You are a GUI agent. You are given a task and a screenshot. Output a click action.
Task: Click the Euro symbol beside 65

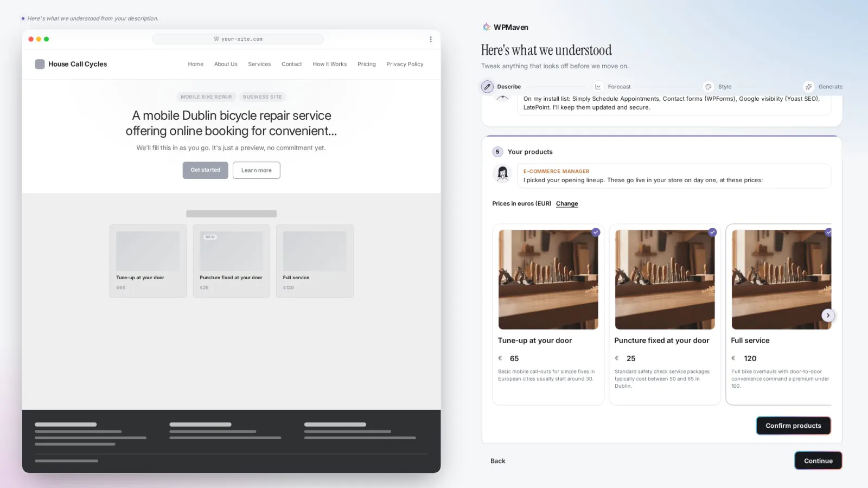coord(500,358)
